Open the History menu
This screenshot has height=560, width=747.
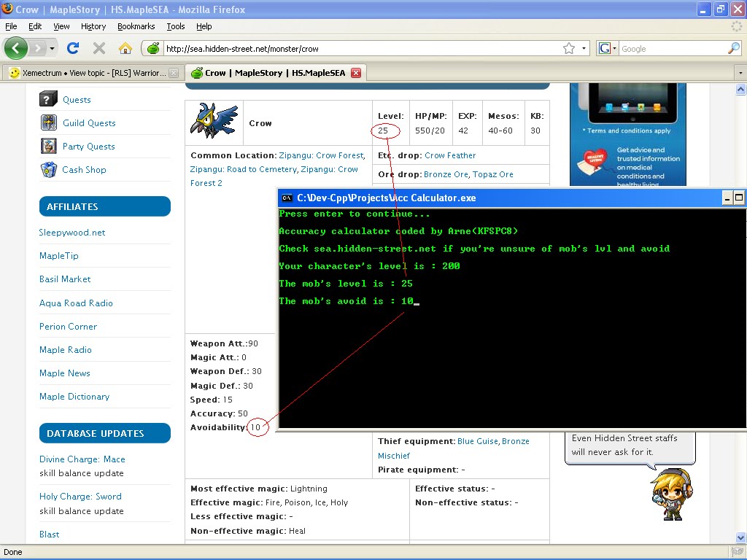[x=93, y=26]
